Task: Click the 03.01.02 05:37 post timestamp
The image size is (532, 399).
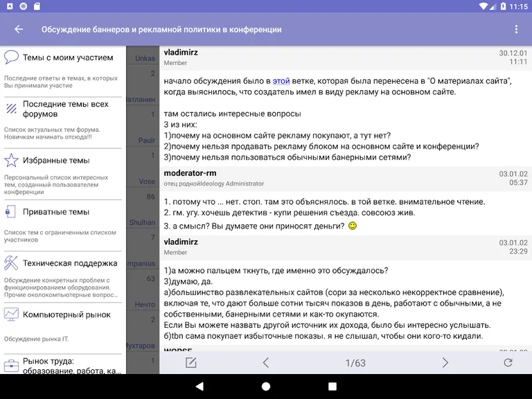Action: coord(513,178)
